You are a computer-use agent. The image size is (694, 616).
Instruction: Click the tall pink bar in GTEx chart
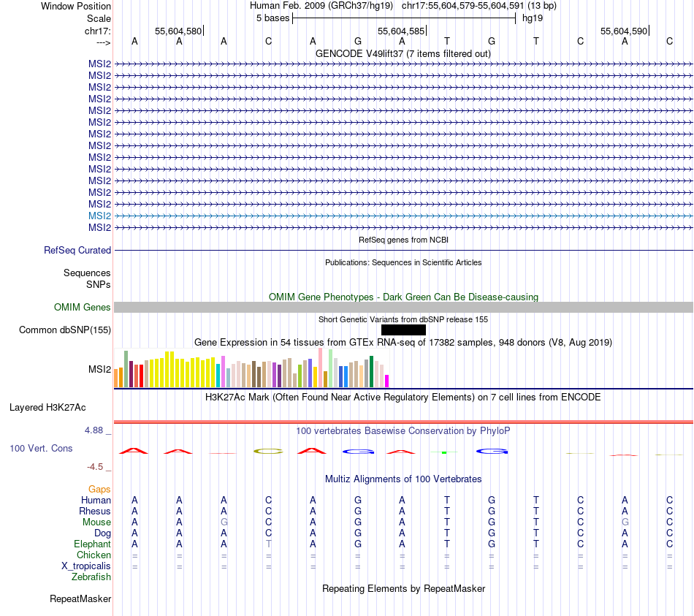(321, 368)
